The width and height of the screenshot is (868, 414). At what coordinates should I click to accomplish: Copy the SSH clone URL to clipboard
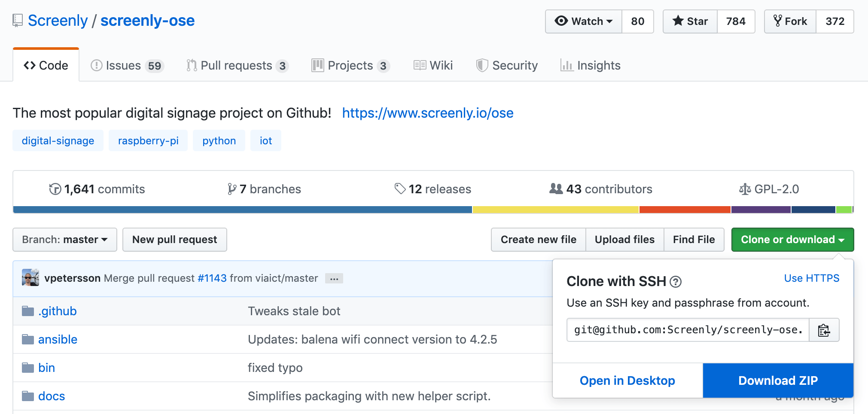[x=824, y=330]
